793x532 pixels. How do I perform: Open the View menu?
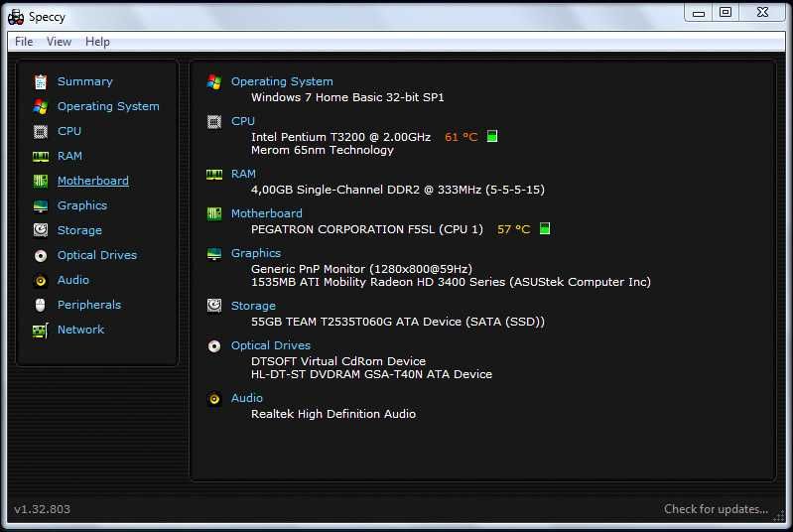(59, 42)
